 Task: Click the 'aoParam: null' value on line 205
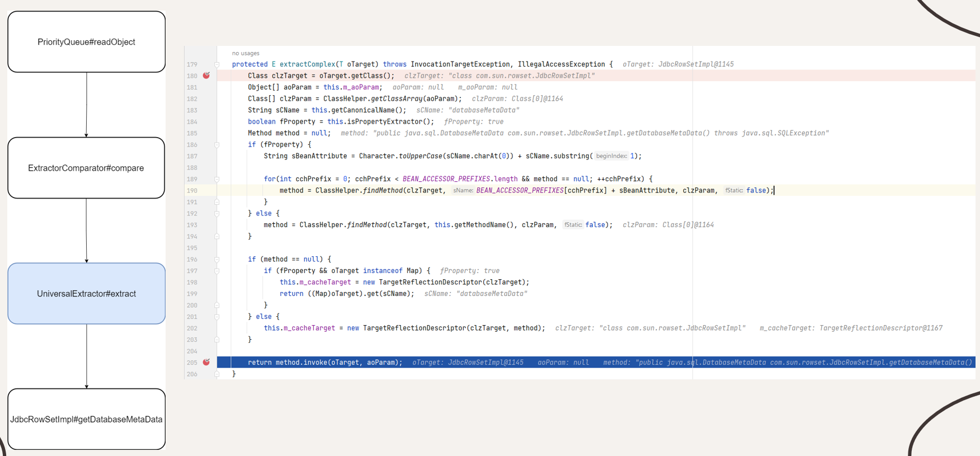coord(563,363)
